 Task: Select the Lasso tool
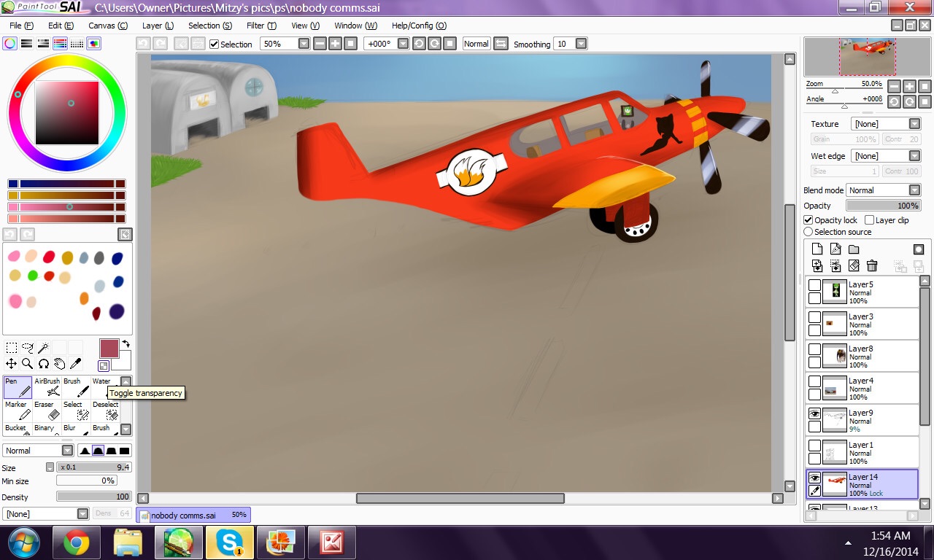click(28, 348)
